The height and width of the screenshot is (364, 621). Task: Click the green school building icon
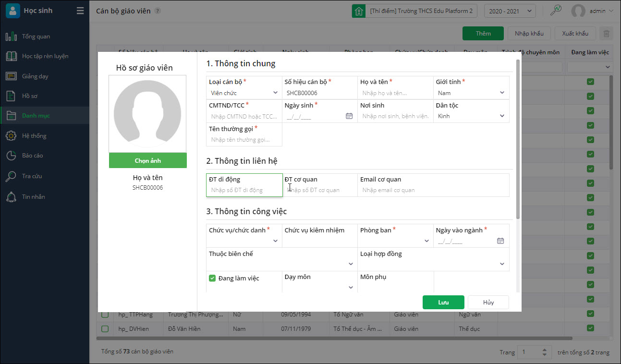tap(358, 11)
